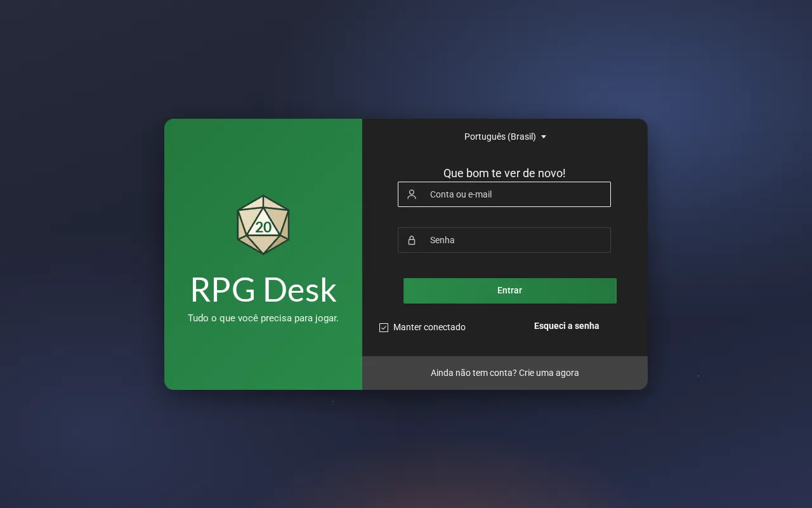812x508 pixels.
Task: Click the Que bom te ver de novo! heading
Action: (504, 173)
